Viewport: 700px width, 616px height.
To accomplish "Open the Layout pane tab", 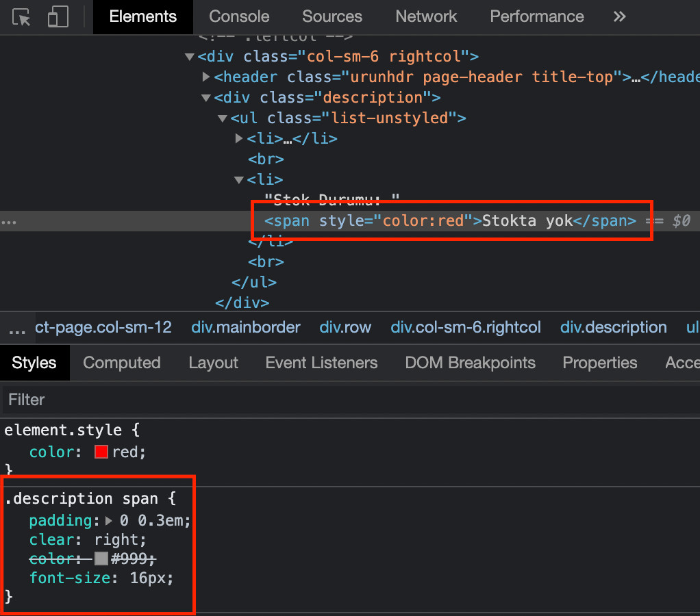I will pyautogui.click(x=214, y=363).
